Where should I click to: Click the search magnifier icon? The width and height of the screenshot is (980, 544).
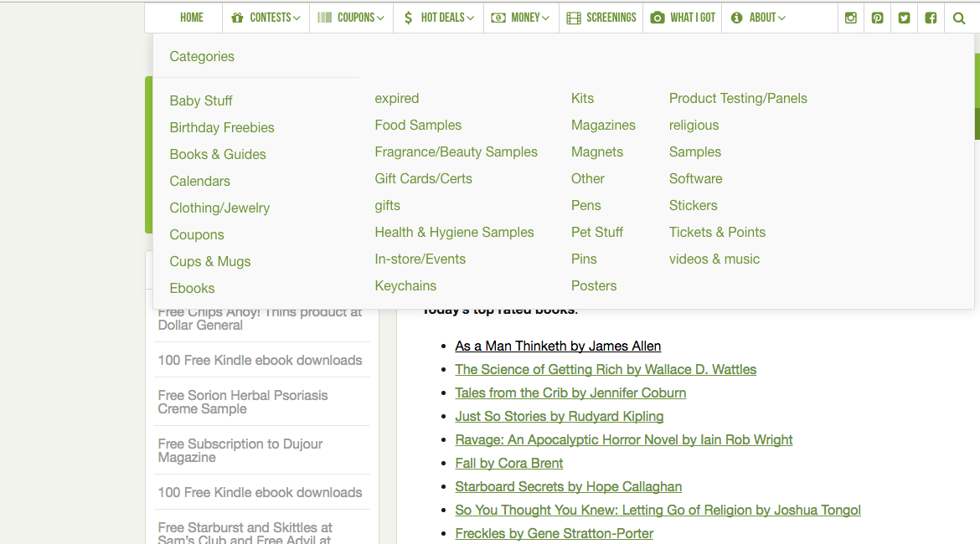coord(959,18)
